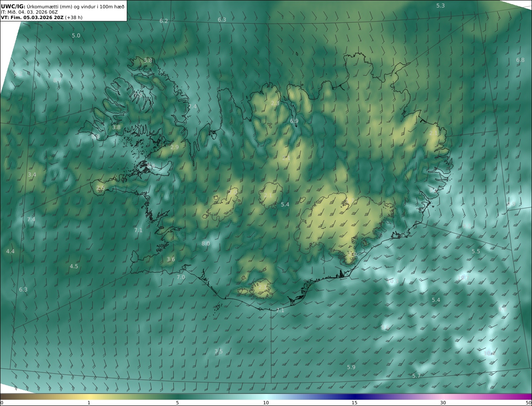Pick the yellow band of the color scale

point(89,396)
